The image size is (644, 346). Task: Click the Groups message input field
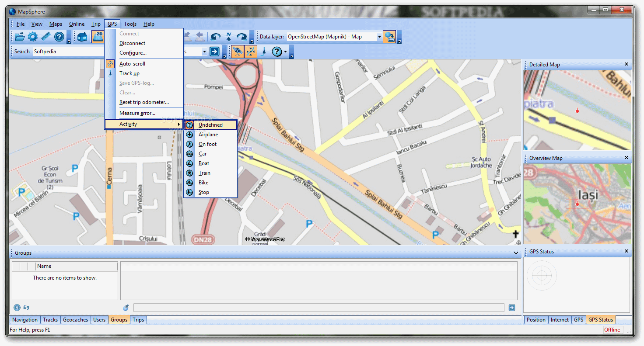(318, 308)
